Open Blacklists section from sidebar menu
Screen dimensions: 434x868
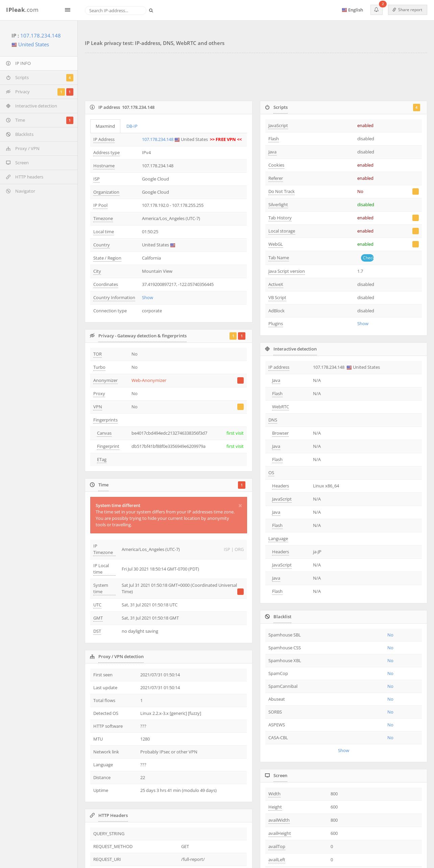coord(39,134)
